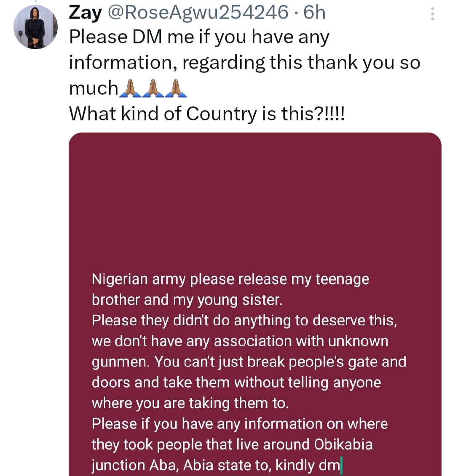
Task: Click "where you are taking them to." line
Action: [x=190, y=403]
